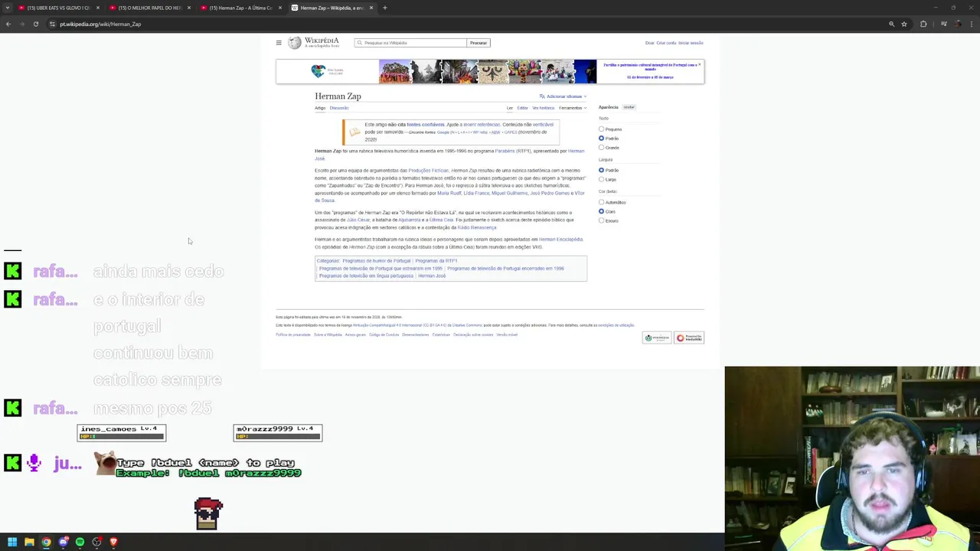Open File Explorer from the taskbar
Screen dimensions: 980x551
(29, 542)
